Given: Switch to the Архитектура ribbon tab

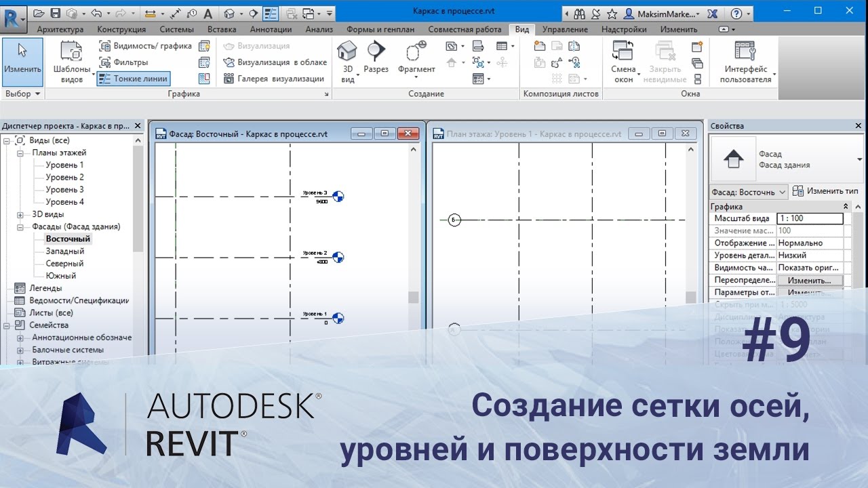Looking at the screenshot, I should click(x=60, y=29).
